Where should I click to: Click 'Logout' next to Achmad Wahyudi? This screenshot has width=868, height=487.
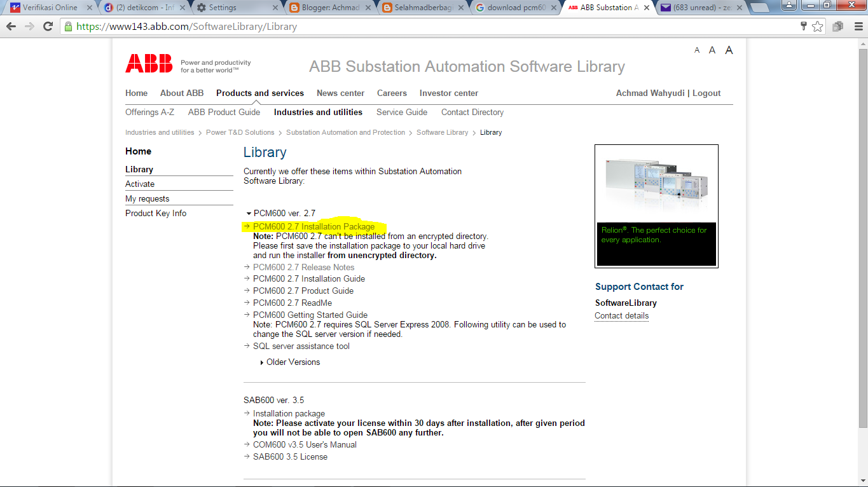707,93
